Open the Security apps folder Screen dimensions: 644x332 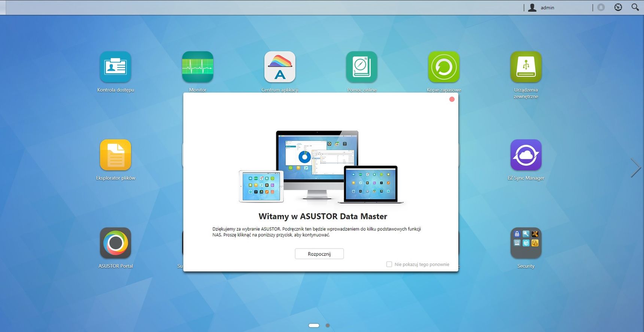526,243
